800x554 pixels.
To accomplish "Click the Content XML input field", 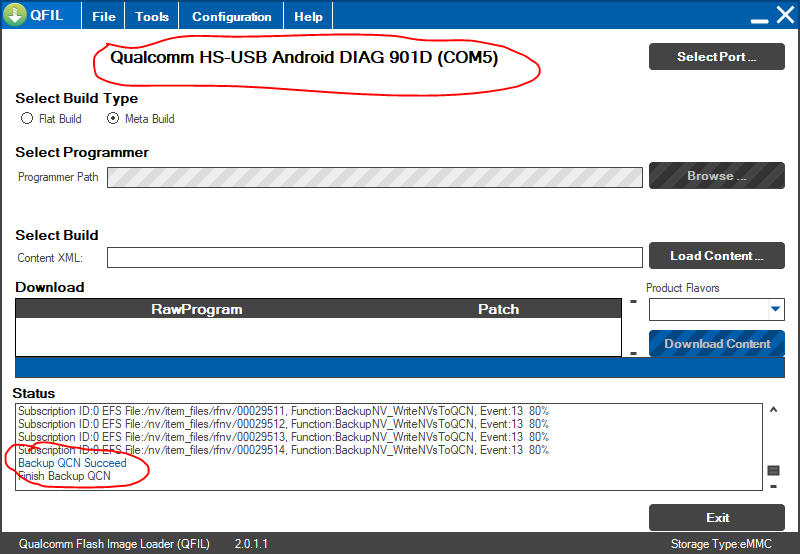I will pyautogui.click(x=374, y=258).
